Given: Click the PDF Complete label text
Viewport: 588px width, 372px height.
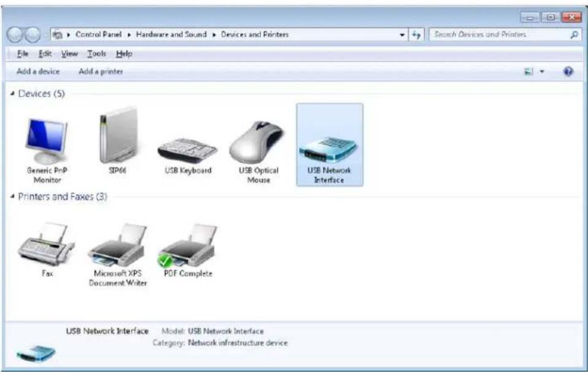Looking at the screenshot, I should [188, 273].
